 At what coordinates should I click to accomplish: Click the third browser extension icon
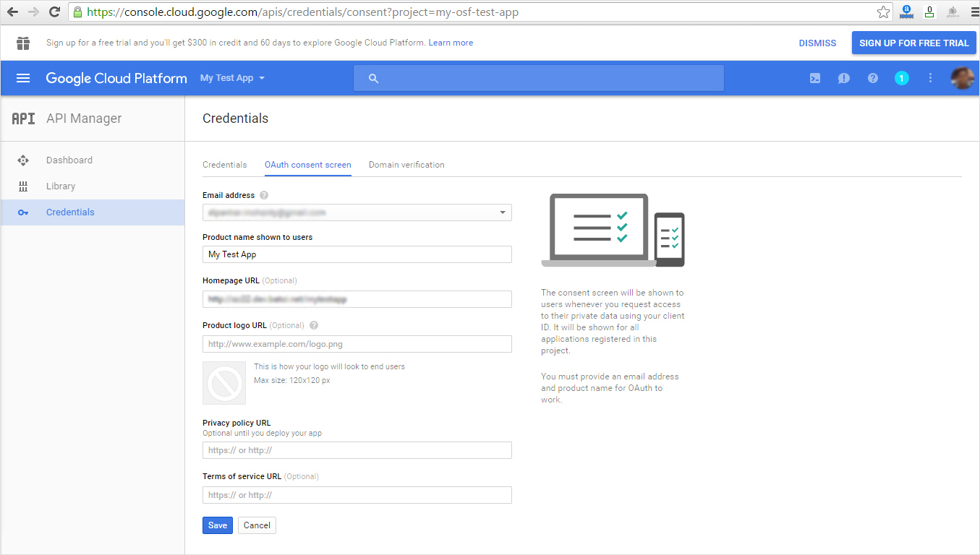click(953, 12)
